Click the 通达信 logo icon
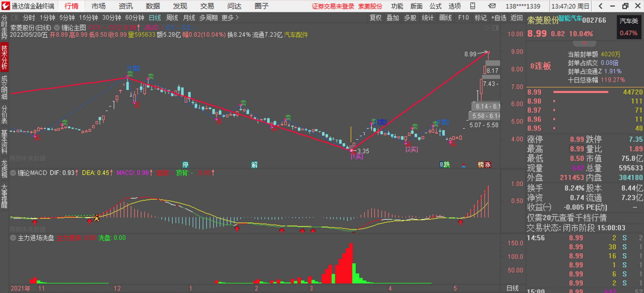Screen dimensions: 644x293 [x=6, y=6]
